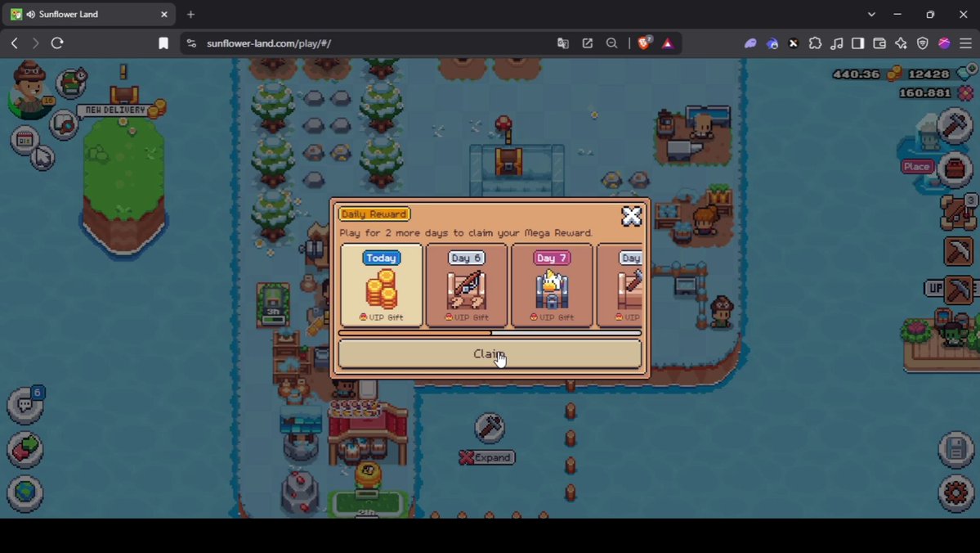Screen dimensions: 980x553
Task: Open the player avatar profile
Action: pyautogui.click(x=29, y=92)
